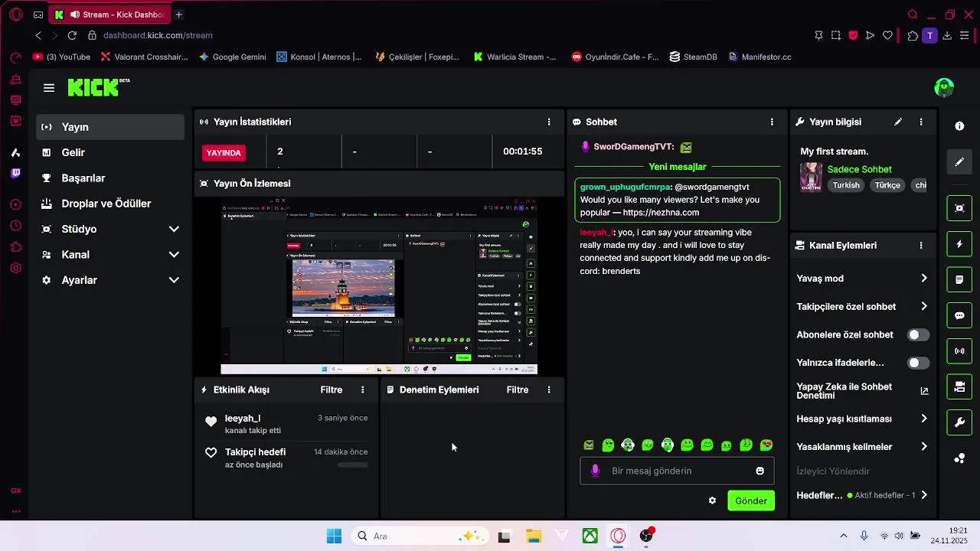Click the Twitch icon in the Opera sidebar

click(x=15, y=174)
